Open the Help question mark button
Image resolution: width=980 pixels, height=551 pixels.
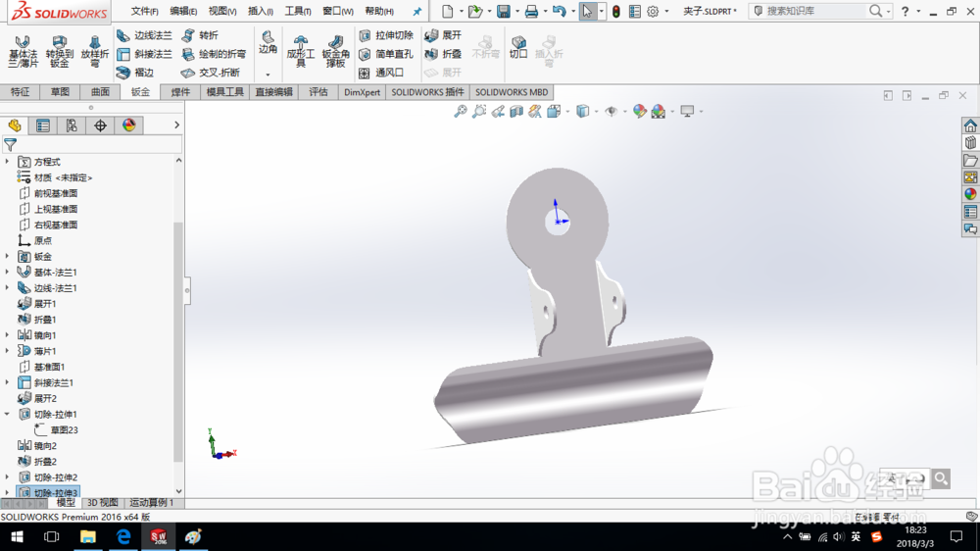905,11
